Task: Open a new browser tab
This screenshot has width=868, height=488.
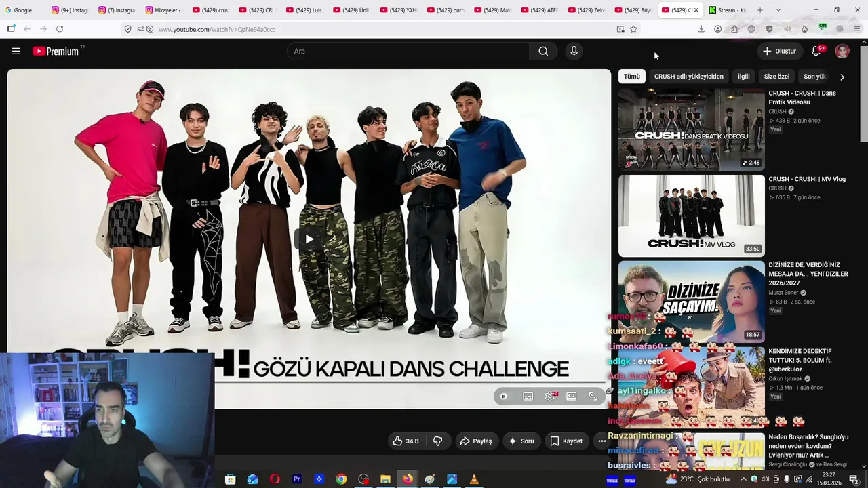Action: pyautogui.click(x=760, y=10)
